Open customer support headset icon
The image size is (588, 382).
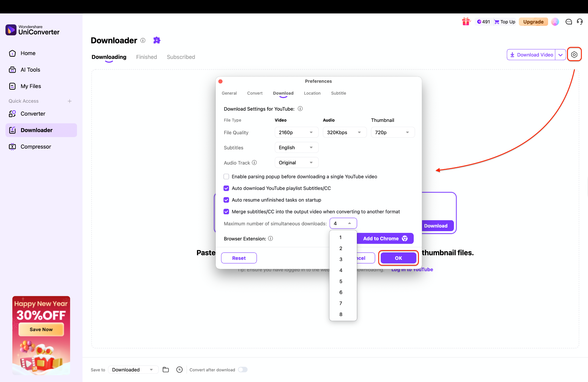pos(580,22)
